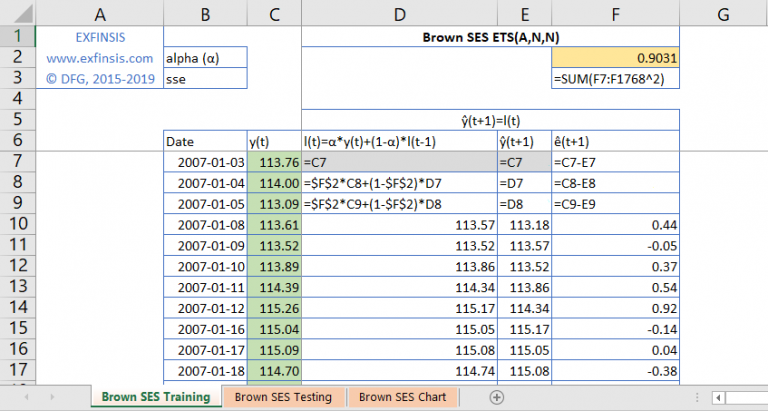Select column G header

pyautogui.click(x=723, y=14)
